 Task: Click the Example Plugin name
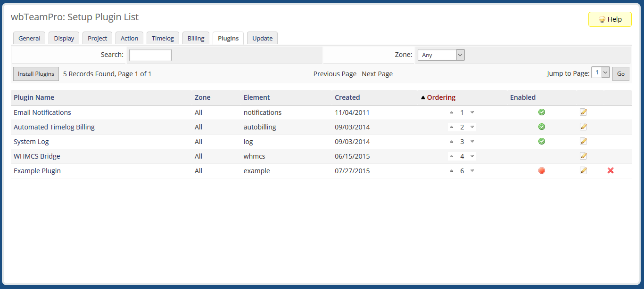pos(37,171)
